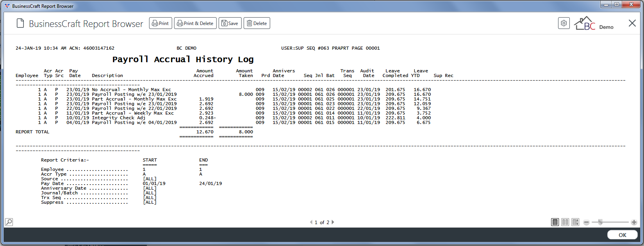644x246 pixels.
Task: Click the "Journal/Batch" criteria label
Action: pos(59,193)
